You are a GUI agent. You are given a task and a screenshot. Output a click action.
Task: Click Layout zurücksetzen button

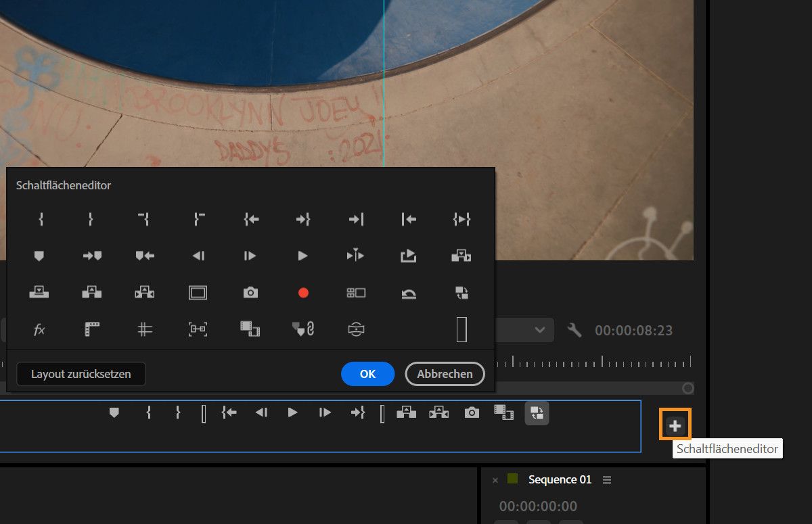81,374
